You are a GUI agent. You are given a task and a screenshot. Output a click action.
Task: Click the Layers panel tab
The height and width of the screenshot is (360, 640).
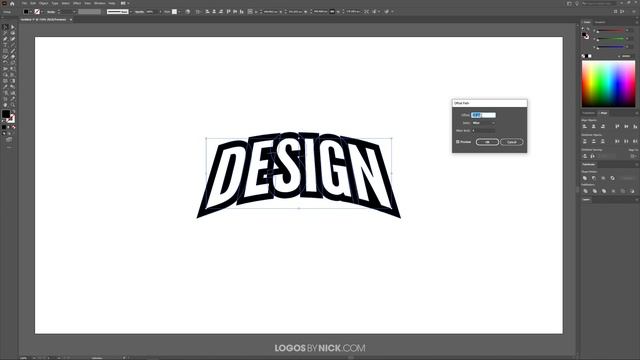point(586,200)
